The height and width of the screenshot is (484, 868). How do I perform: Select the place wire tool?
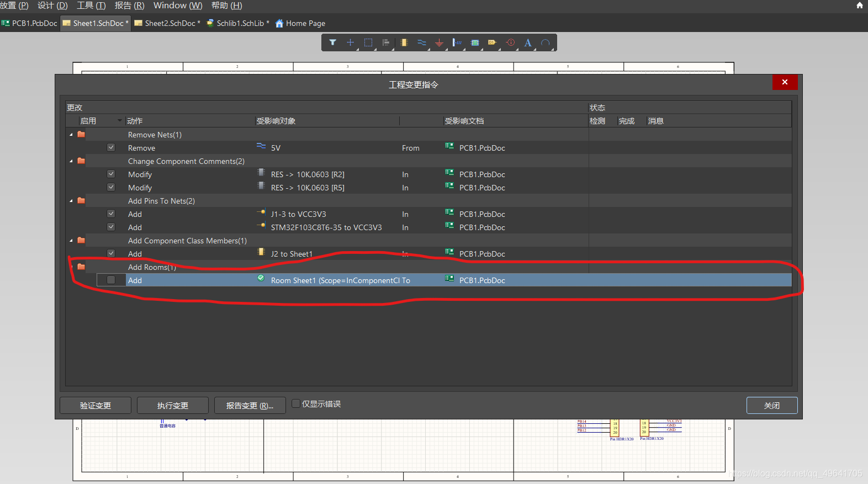point(422,42)
